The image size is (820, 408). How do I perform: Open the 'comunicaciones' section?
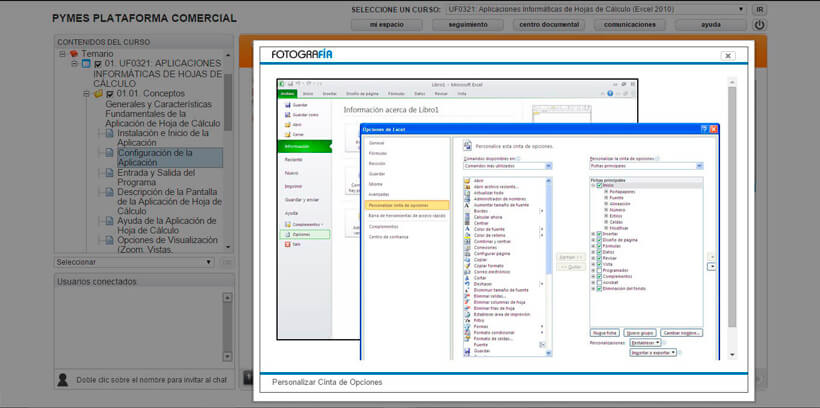coord(630,25)
